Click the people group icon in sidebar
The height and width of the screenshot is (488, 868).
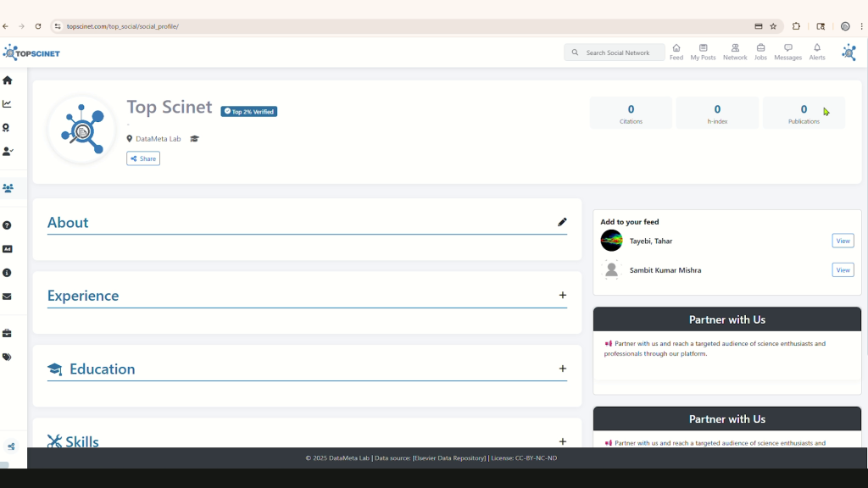(x=8, y=188)
